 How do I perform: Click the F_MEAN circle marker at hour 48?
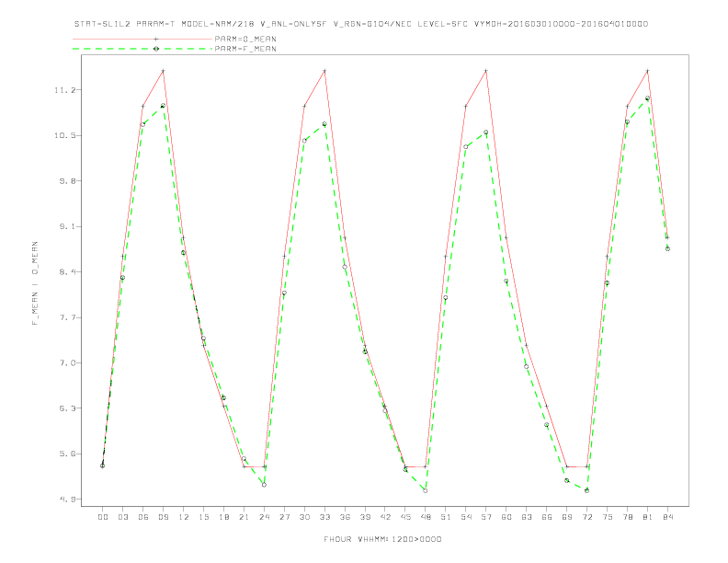click(x=426, y=491)
